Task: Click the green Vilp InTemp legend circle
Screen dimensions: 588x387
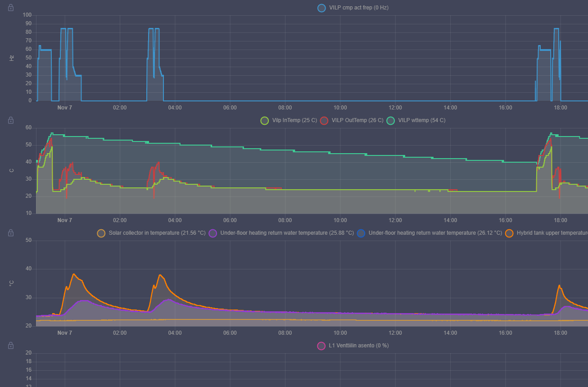Action: pyautogui.click(x=265, y=120)
